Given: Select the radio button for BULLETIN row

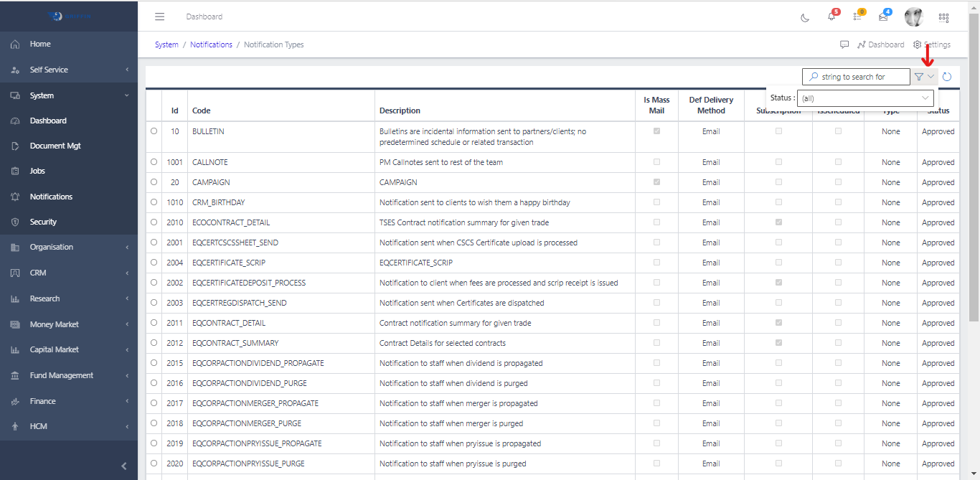Looking at the screenshot, I should pyautogui.click(x=154, y=131).
